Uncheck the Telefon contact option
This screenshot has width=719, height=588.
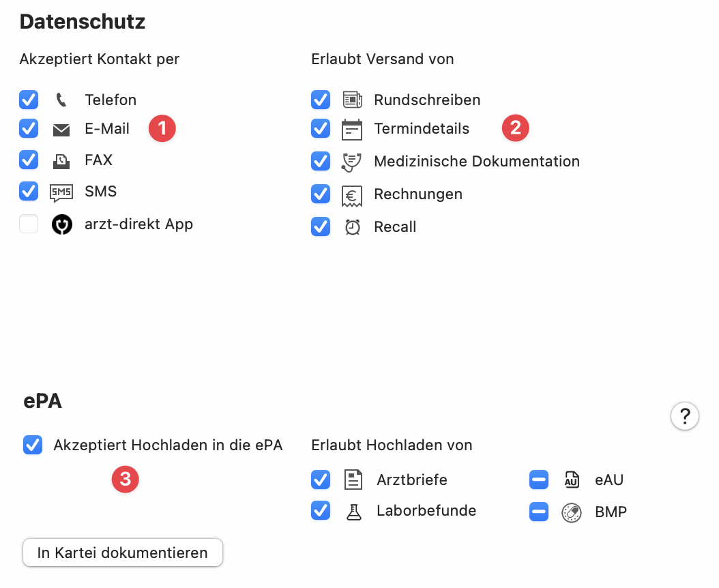(29, 100)
